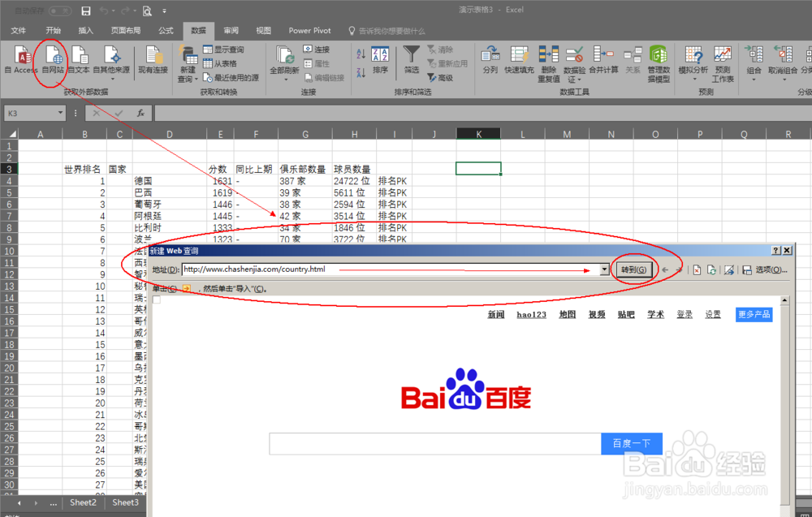Click the refresh icon in Web query toolbar
This screenshot has height=517, width=812.
pyautogui.click(x=711, y=269)
